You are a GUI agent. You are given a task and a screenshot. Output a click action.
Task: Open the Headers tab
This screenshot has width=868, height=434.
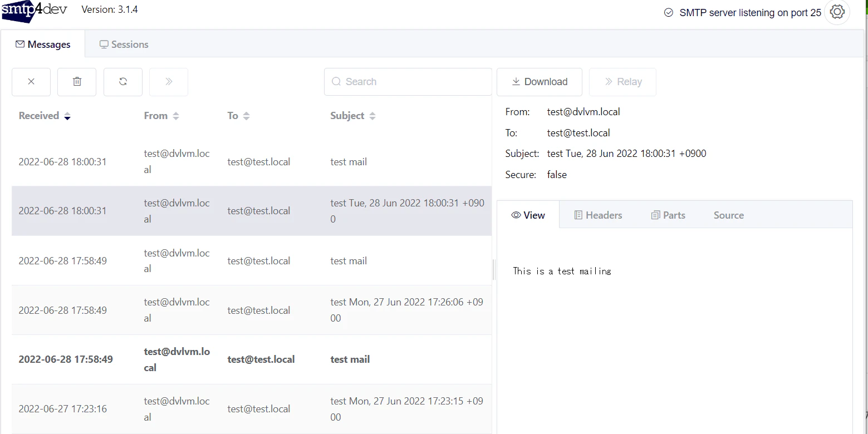point(598,215)
